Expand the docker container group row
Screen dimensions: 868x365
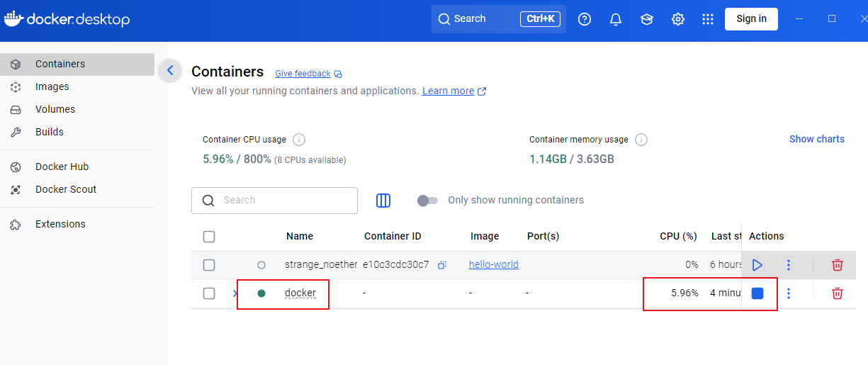pos(235,293)
